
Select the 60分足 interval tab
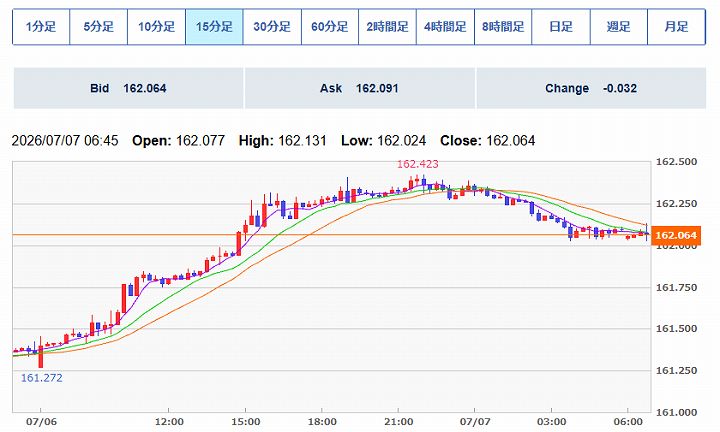tap(330, 27)
